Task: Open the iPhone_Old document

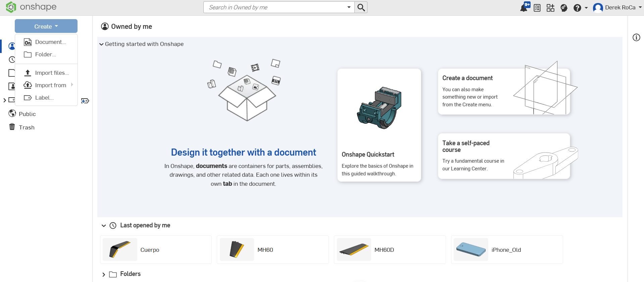Action: tap(507, 250)
